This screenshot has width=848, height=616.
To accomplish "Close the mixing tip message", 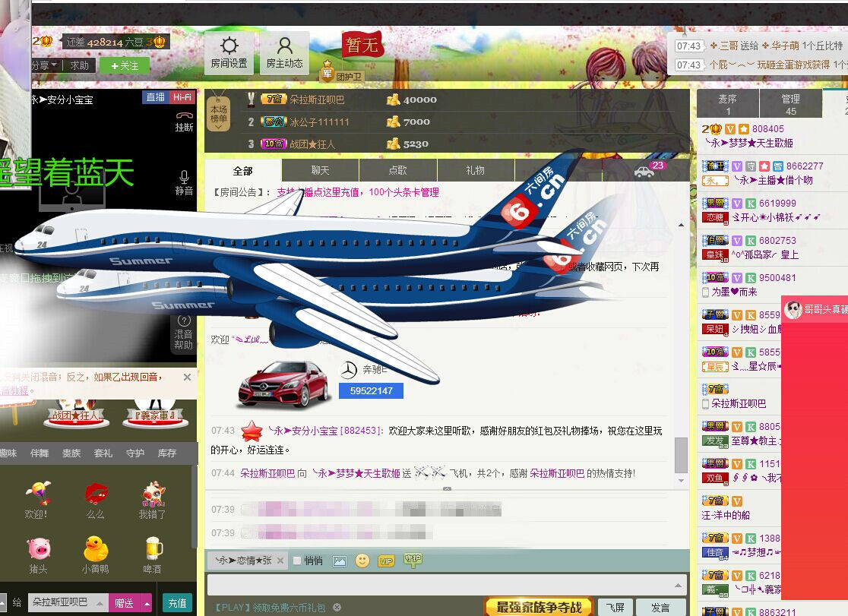I will click(x=187, y=377).
